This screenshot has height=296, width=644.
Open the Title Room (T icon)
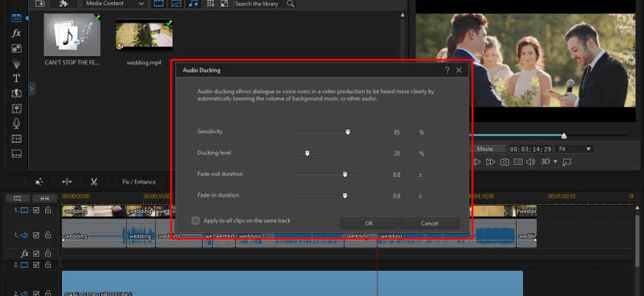click(16, 78)
